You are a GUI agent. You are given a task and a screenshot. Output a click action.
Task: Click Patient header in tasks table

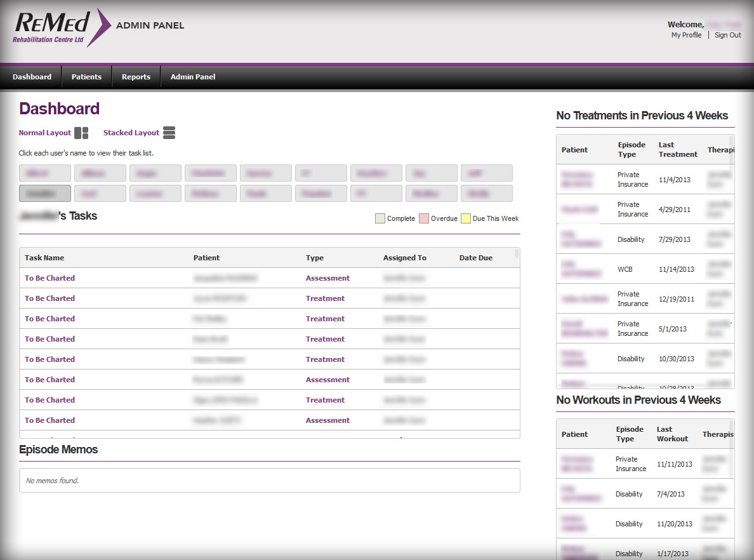(x=206, y=258)
